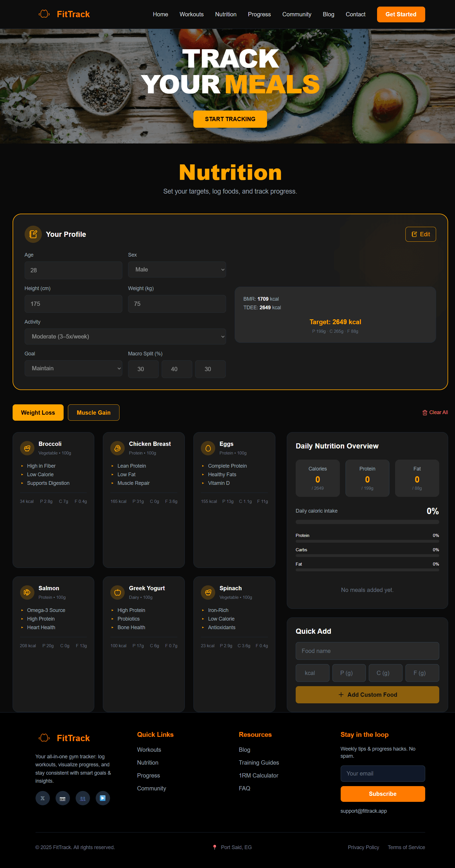Click the Spinach card icon
This screenshot has height=868, width=455.
tap(208, 593)
